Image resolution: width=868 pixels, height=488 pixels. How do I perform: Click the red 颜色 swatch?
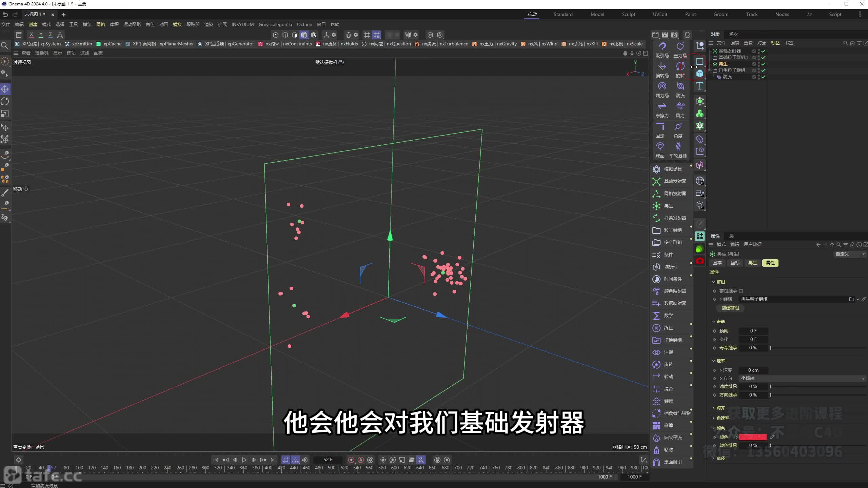[752, 437]
